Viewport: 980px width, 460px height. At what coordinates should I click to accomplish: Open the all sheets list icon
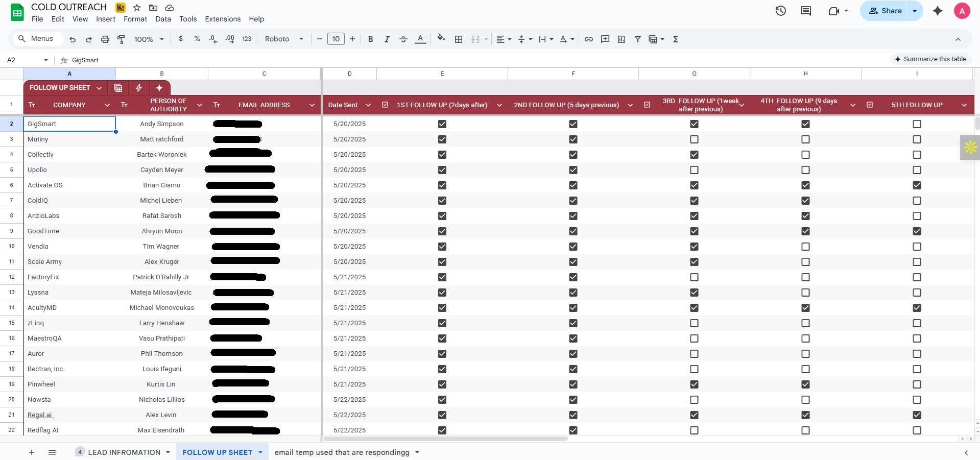pos(52,452)
